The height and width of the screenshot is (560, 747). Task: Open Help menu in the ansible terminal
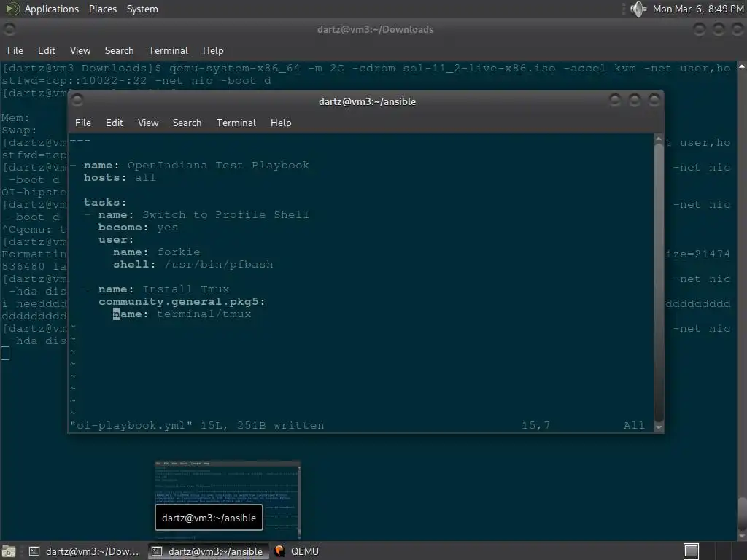(281, 122)
